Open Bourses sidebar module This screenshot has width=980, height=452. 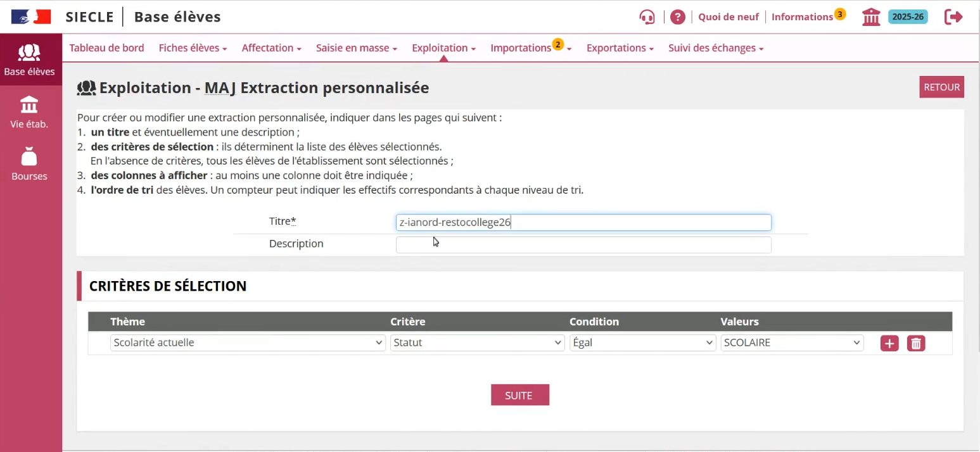tap(29, 164)
